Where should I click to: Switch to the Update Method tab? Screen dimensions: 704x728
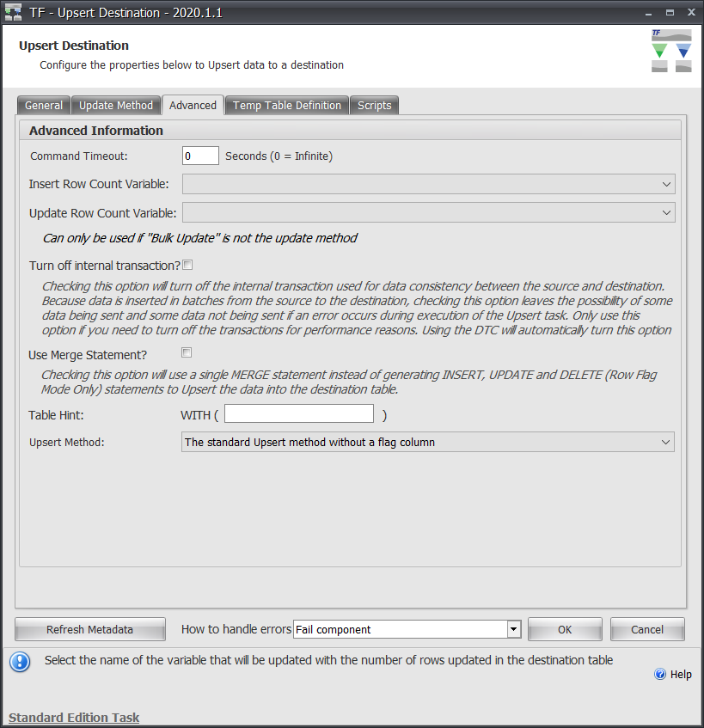115,105
